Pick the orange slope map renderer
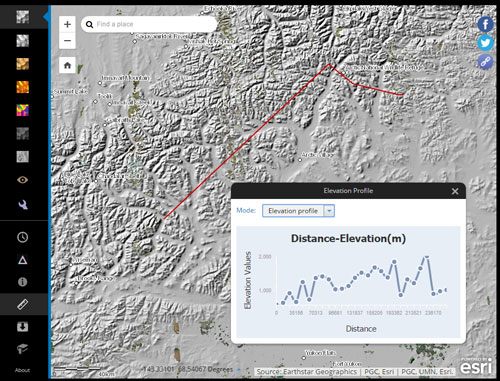 (23, 87)
